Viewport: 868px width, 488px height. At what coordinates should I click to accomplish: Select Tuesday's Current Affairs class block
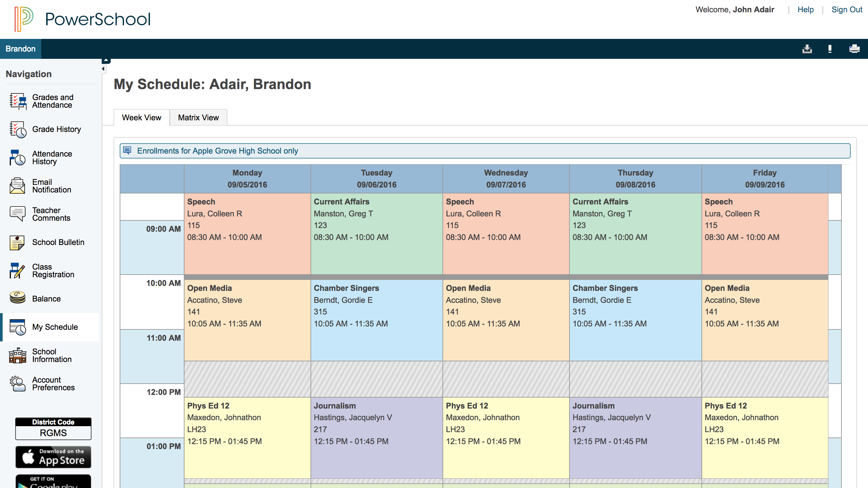[377, 234]
